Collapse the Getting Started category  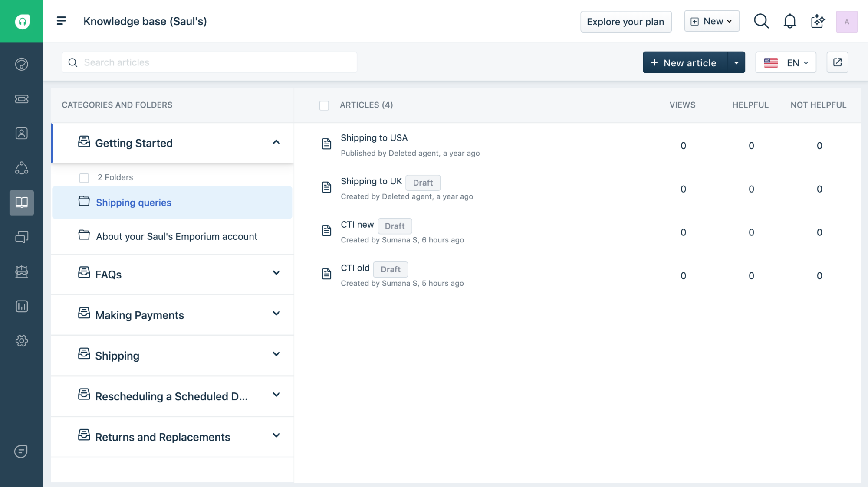[x=276, y=143]
